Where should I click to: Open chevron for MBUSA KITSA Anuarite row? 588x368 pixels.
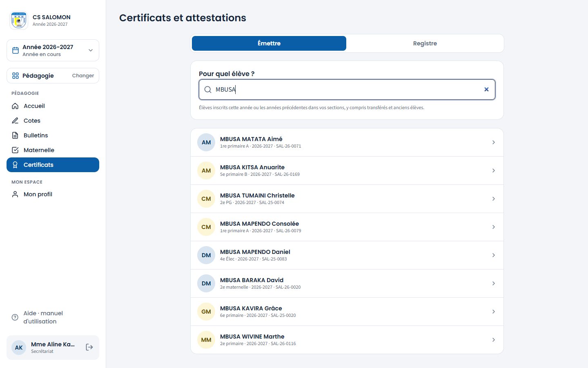(493, 171)
